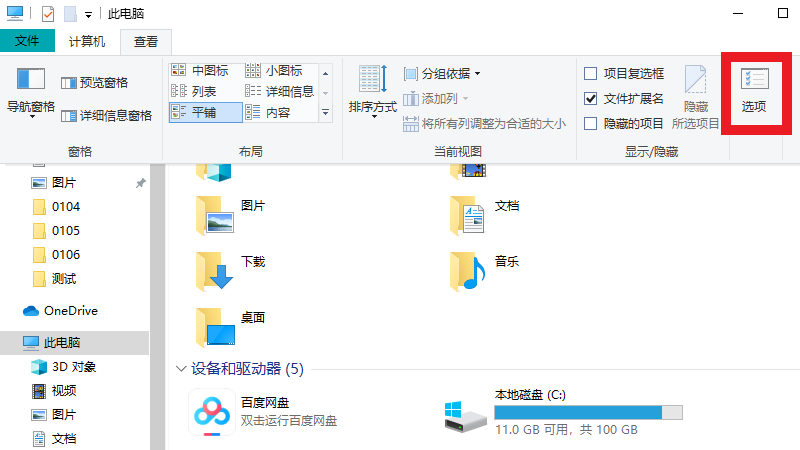The height and width of the screenshot is (450, 800).
Task: Open the 本地磁盘 (C:) drive
Action: tap(465, 411)
